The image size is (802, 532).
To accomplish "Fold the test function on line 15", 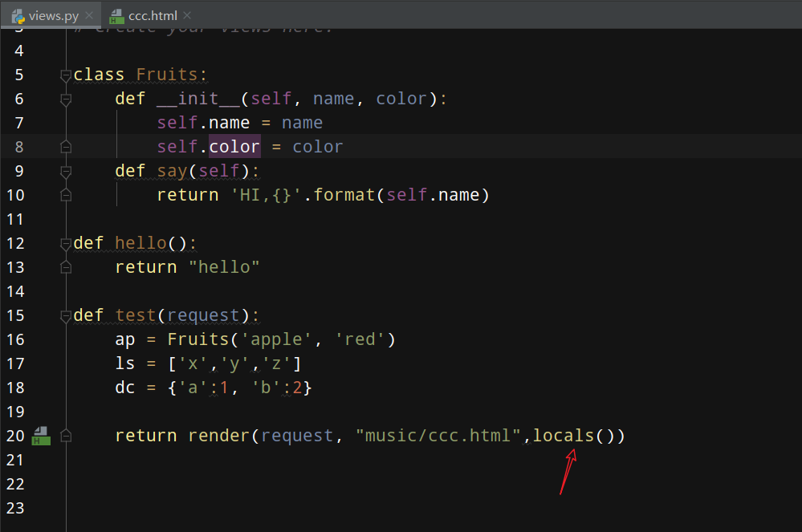I will point(66,316).
